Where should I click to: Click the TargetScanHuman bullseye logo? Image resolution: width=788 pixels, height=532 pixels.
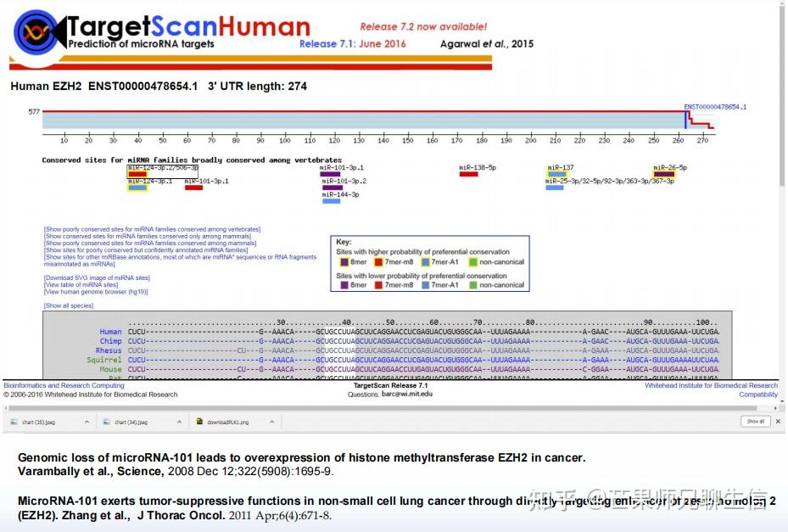(31, 28)
